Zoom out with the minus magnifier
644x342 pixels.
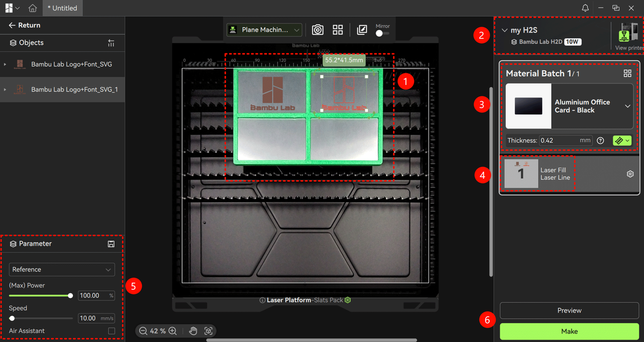143,331
